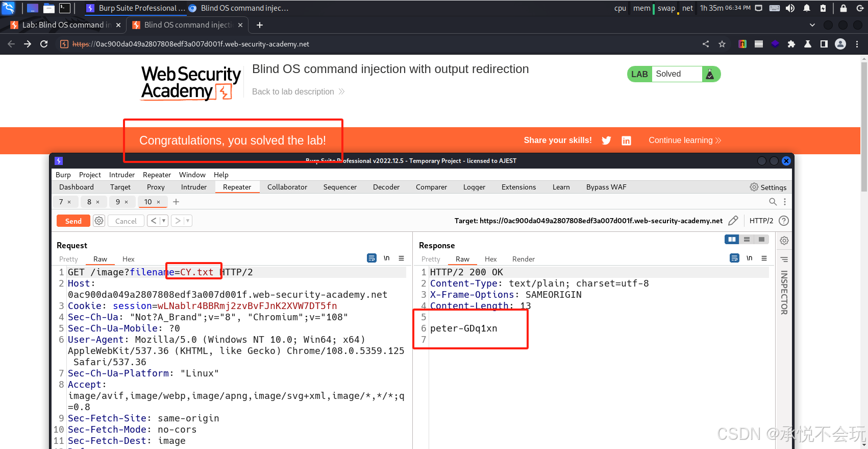Open a new browser tab

click(x=260, y=25)
